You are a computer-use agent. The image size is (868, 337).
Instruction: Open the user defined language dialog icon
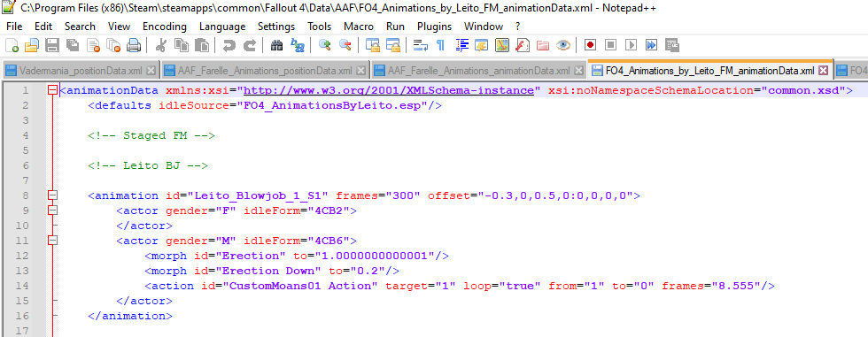[482, 45]
